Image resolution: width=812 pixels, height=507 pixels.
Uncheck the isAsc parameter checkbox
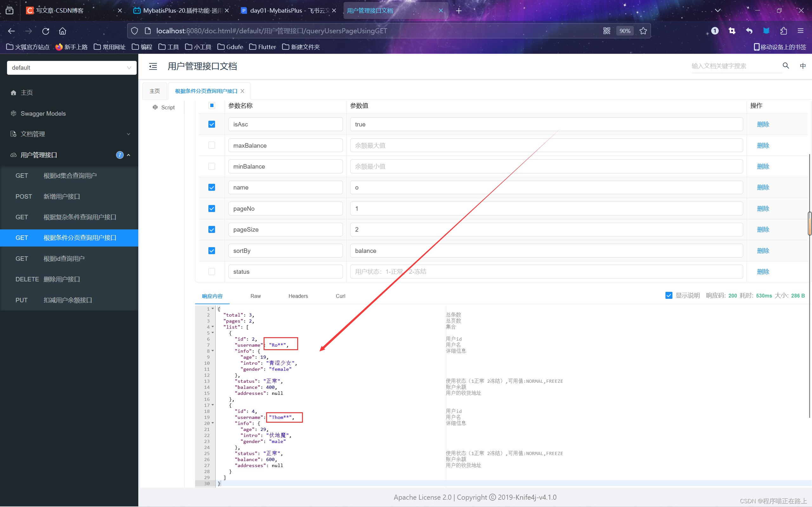[212, 125]
